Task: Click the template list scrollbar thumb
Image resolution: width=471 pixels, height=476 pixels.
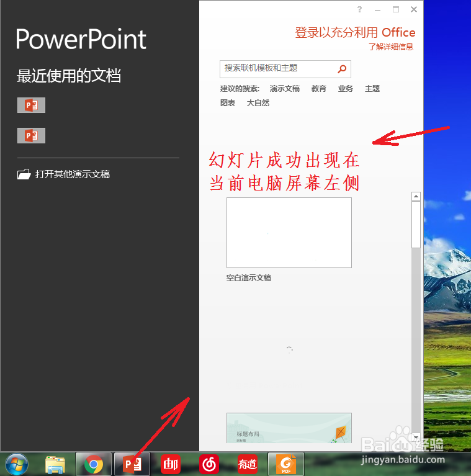Action: click(x=416, y=225)
